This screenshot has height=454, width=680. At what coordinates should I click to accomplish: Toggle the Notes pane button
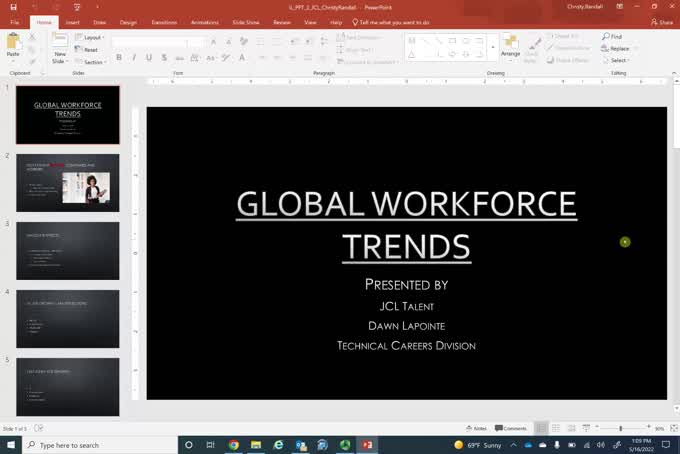tap(476, 428)
